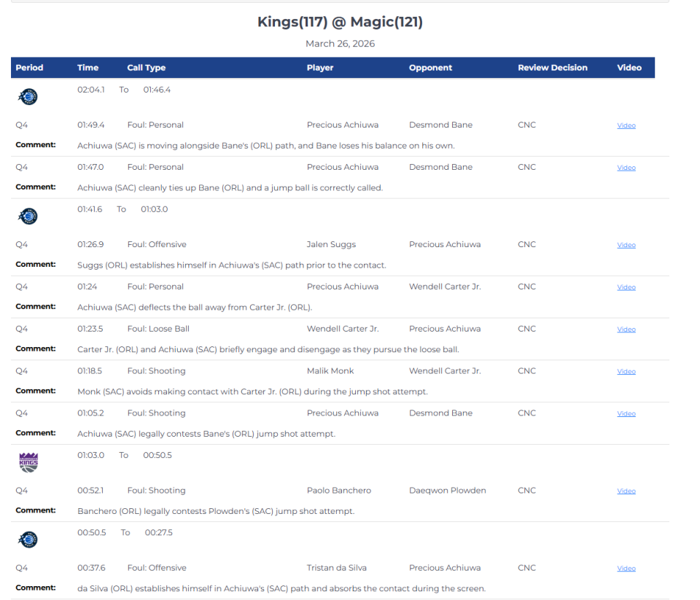Select the Opponent column header

tap(430, 68)
